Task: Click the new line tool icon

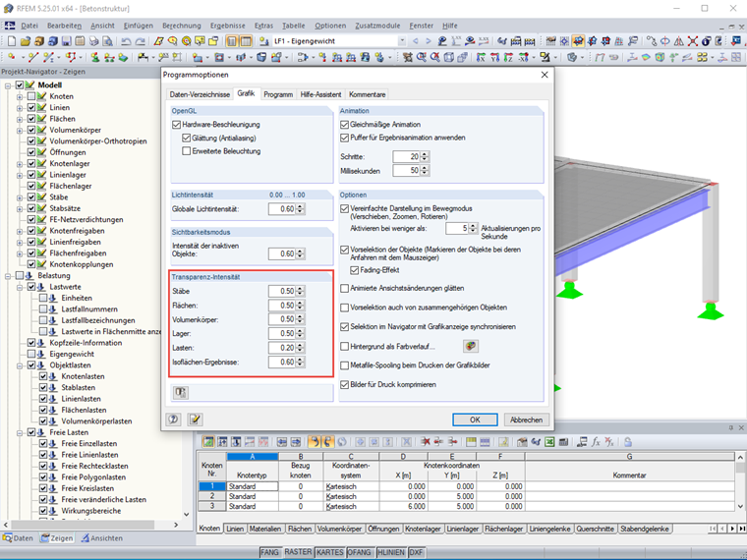Action: [32, 58]
